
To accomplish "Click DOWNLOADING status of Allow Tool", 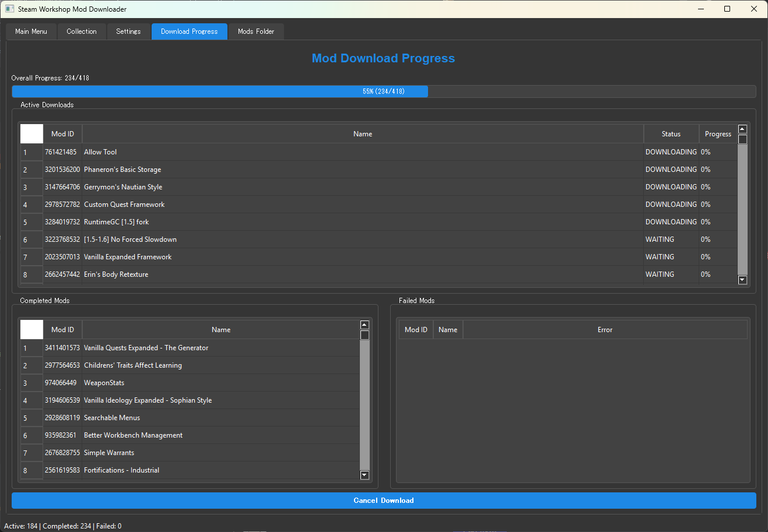I will pyautogui.click(x=671, y=152).
